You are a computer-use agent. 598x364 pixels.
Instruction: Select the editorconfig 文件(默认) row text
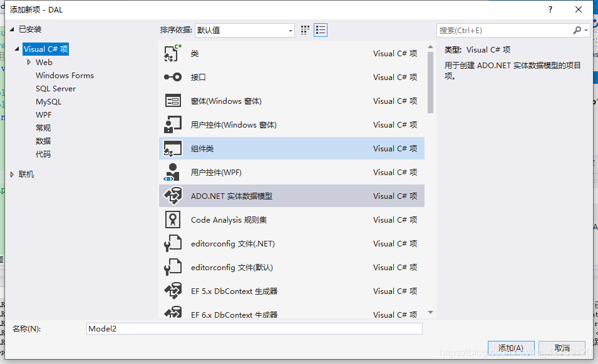tap(232, 267)
